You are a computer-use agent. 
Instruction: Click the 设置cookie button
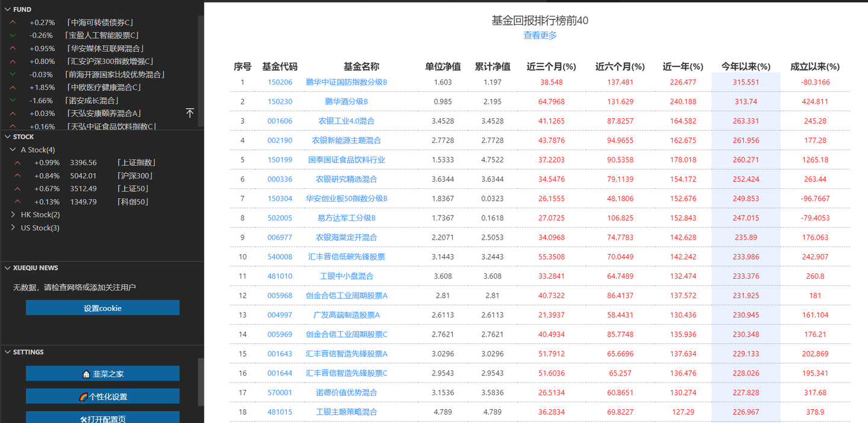102,308
